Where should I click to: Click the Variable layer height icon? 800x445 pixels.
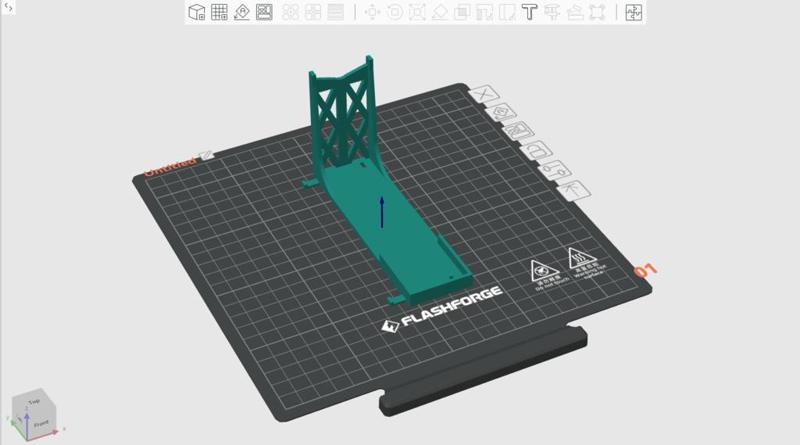click(335, 12)
